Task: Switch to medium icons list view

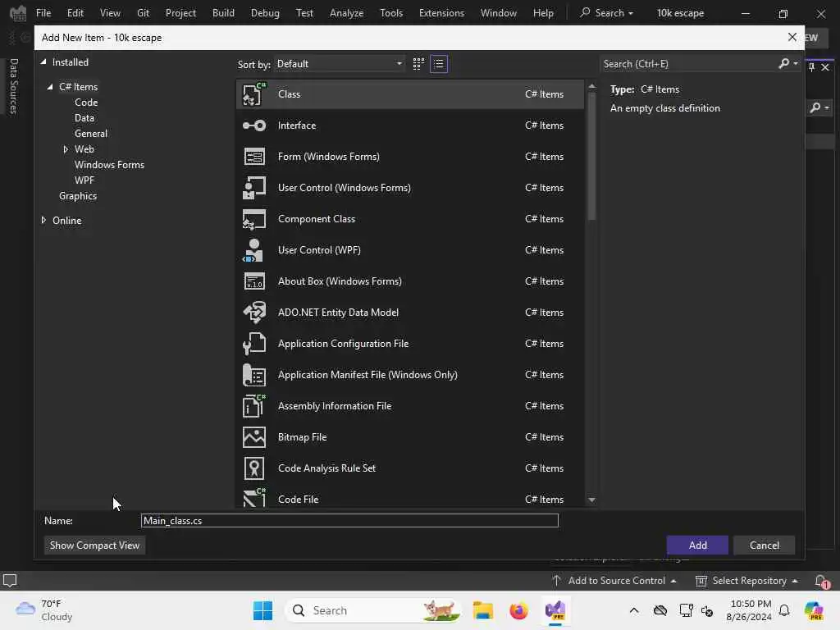Action: click(439, 64)
